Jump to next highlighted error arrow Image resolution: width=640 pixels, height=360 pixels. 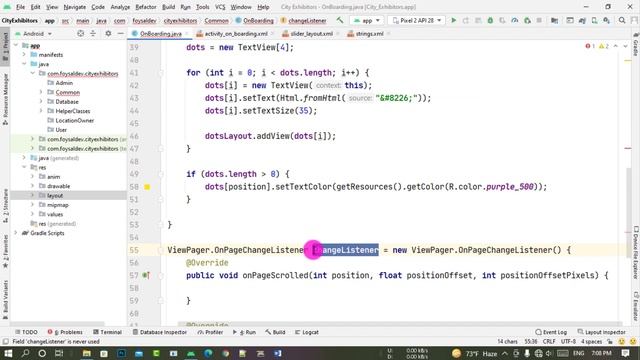[625, 46]
